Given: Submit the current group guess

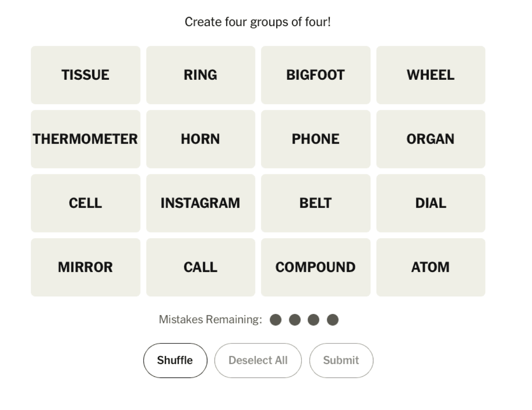Looking at the screenshot, I should click(x=340, y=360).
